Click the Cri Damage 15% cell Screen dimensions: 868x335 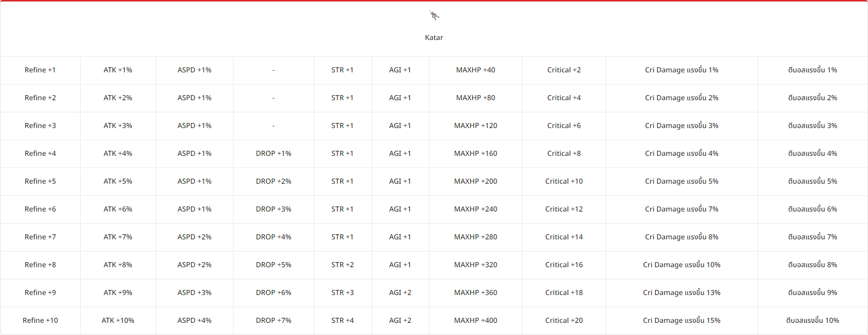pos(681,320)
